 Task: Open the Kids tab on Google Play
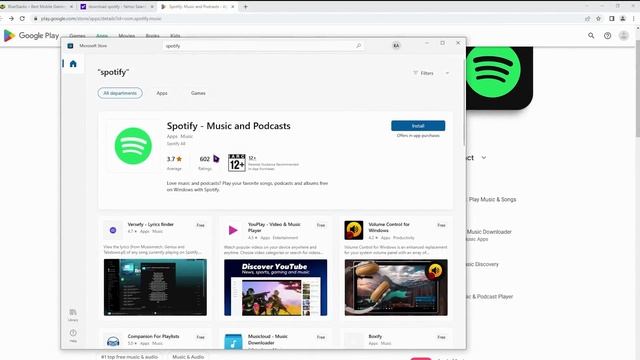175,36
